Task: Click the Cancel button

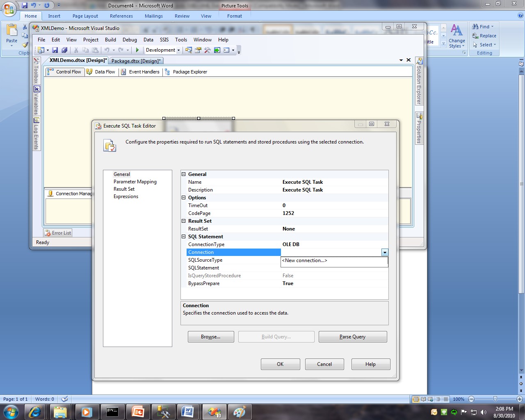Action: 324,364
